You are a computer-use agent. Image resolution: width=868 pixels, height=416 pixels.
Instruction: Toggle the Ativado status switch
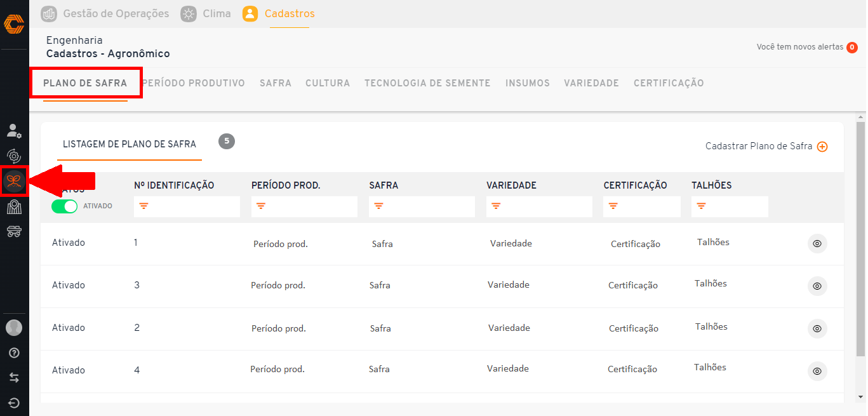click(x=64, y=206)
